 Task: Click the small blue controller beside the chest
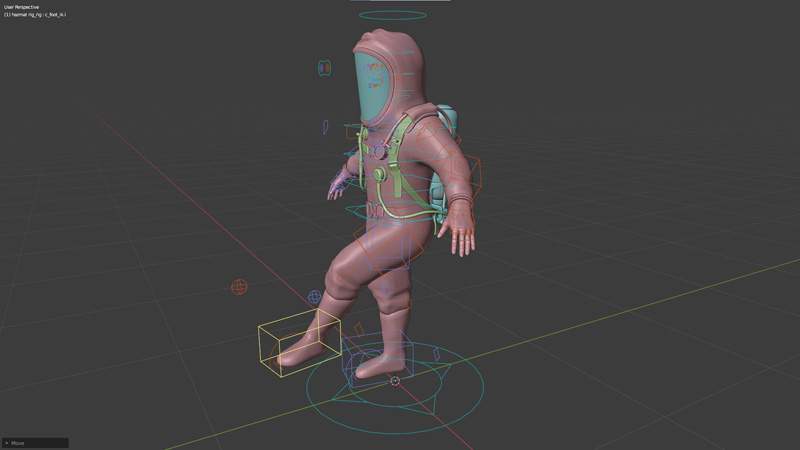tap(326, 127)
